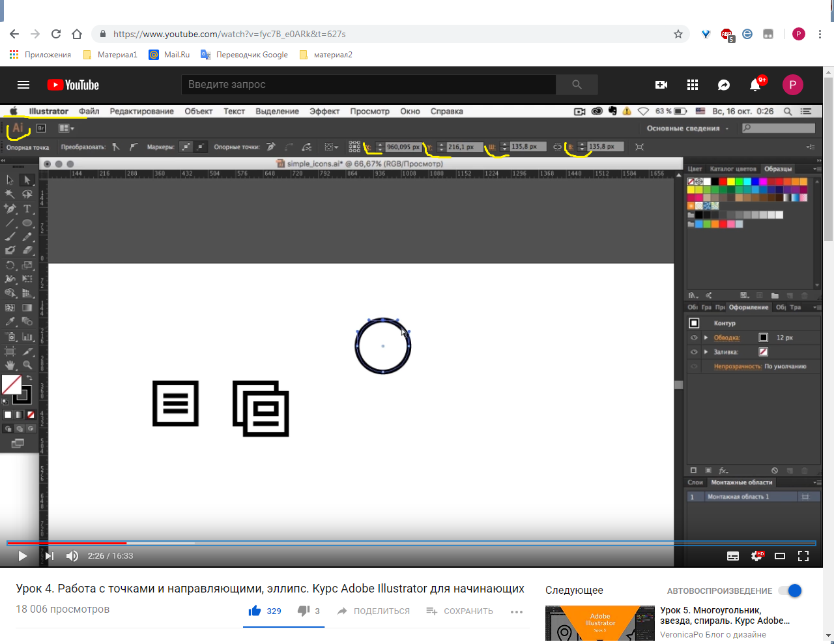This screenshot has height=644, width=834.
Task: Expand the Заливка disclosure triangle
Action: [706, 352]
